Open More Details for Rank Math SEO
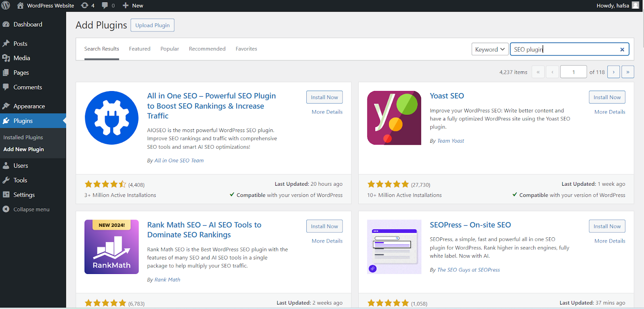644x309 pixels. point(327,241)
